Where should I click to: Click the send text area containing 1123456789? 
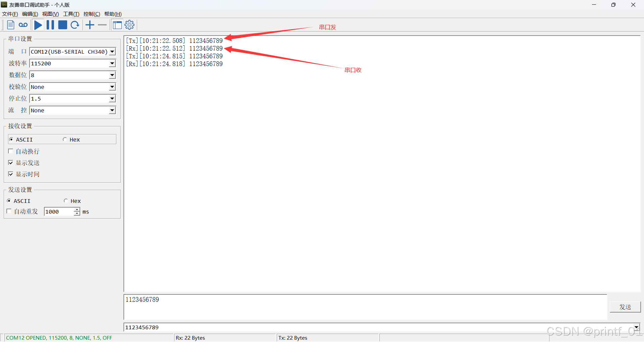pos(366,307)
